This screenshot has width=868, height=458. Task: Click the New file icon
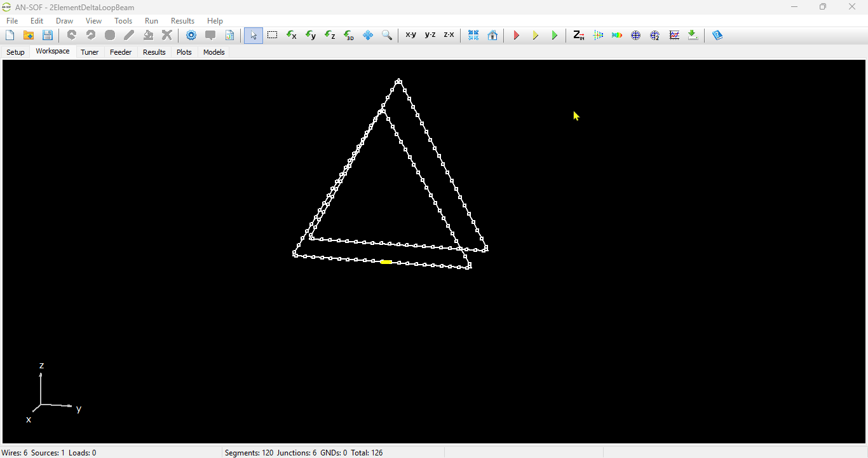[x=10, y=36]
